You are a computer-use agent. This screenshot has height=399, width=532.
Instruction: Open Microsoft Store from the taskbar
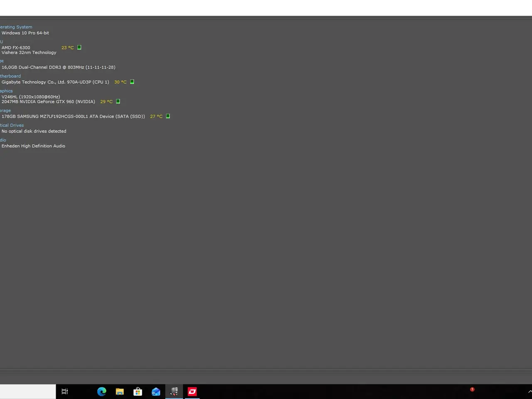click(138, 392)
